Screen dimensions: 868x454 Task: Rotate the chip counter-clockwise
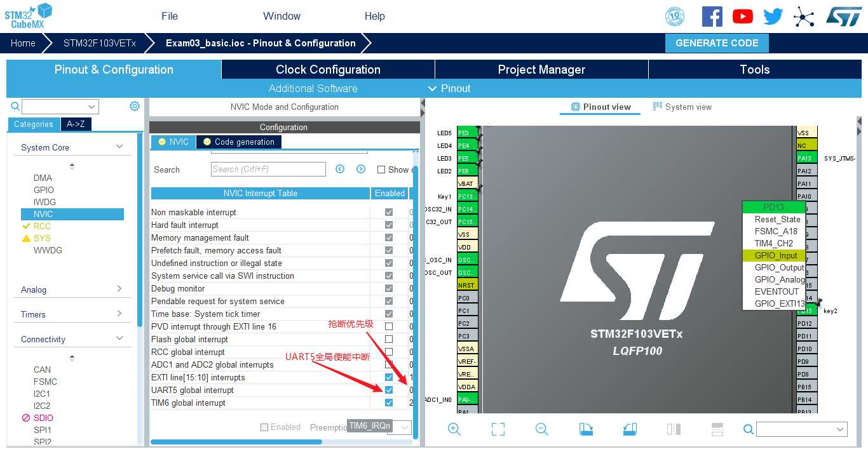pyautogui.click(x=630, y=429)
